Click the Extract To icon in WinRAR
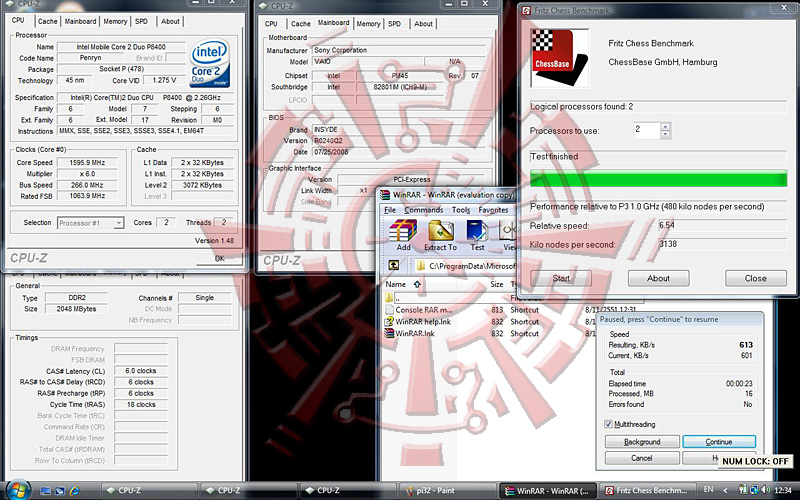This screenshot has height=500, width=800. 441,231
